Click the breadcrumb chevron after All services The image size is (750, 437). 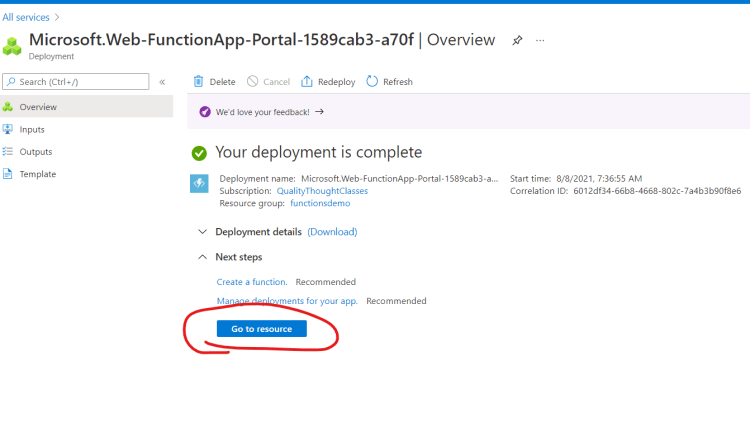57,17
